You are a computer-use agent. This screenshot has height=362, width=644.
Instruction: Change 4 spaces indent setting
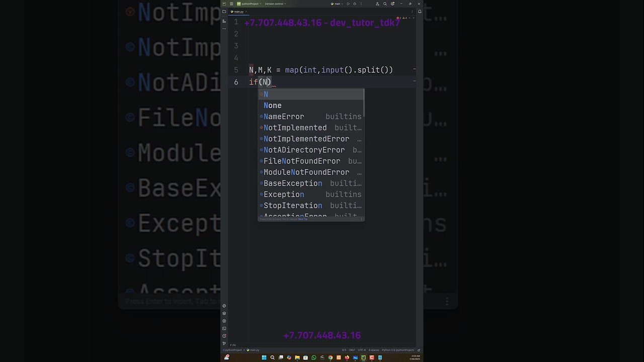[374, 350]
